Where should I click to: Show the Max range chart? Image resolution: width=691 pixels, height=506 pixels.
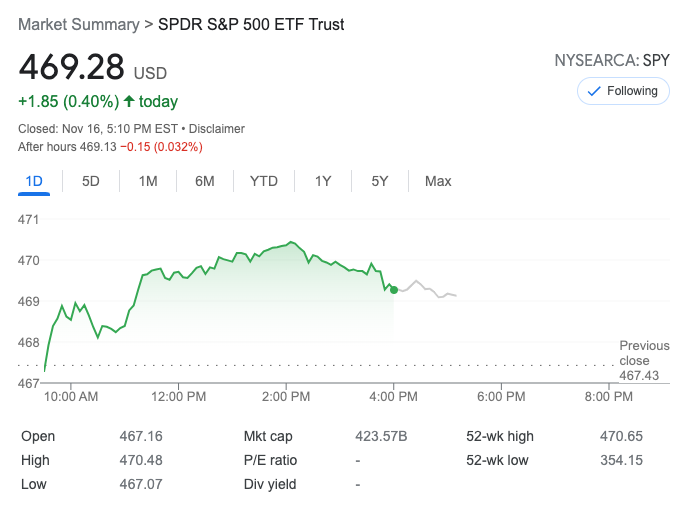click(x=438, y=181)
